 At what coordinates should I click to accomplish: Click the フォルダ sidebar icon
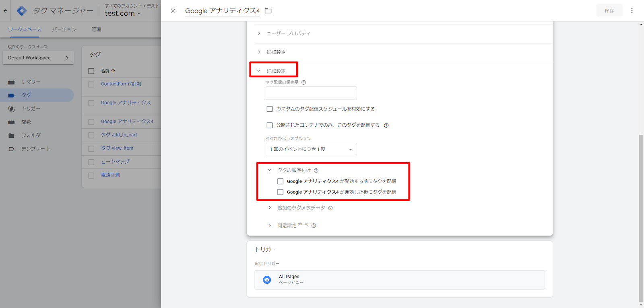click(x=11, y=136)
